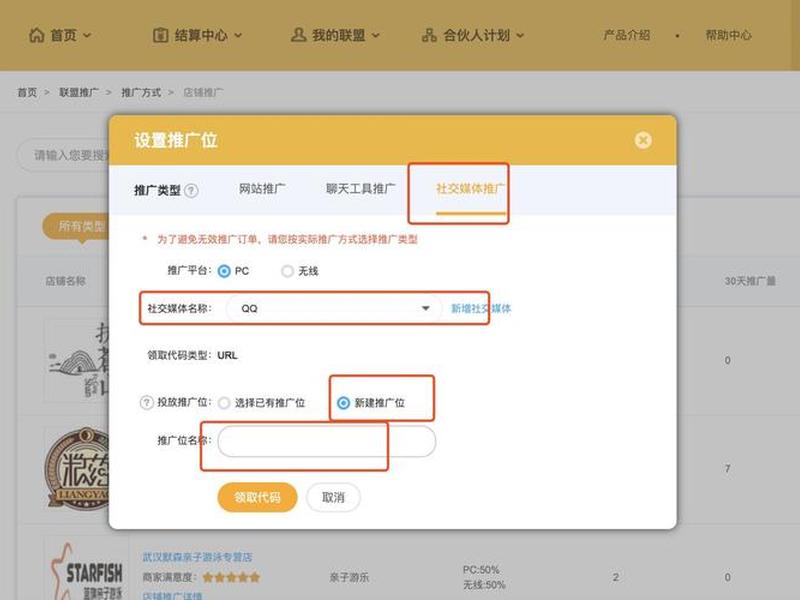800x600 pixels.
Task: Click the 取消 button
Action: pyautogui.click(x=333, y=497)
